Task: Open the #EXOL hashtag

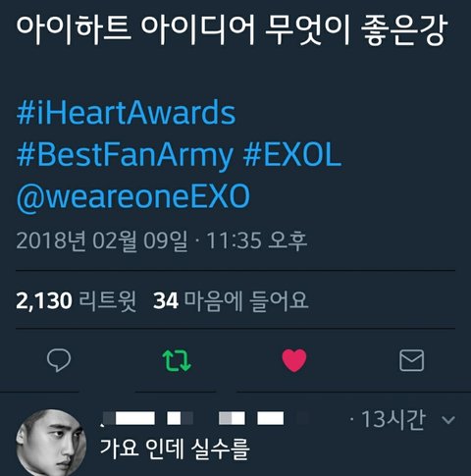Action: point(292,155)
